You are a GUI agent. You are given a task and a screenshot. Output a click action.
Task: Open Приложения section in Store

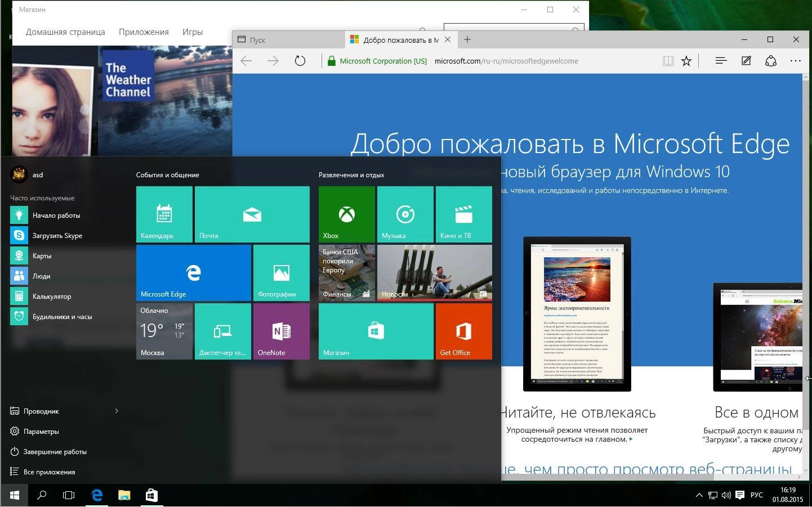pos(144,32)
